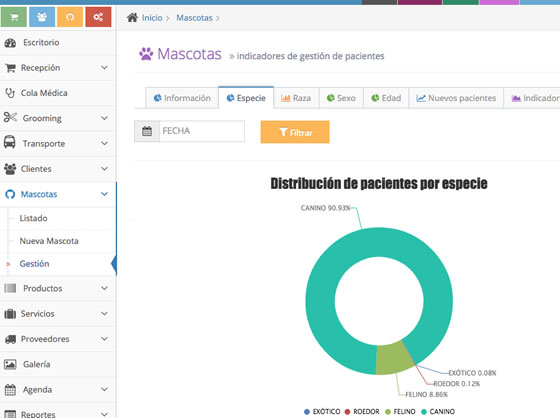Click the calendar icon beside FECHA field

click(147, 131)
